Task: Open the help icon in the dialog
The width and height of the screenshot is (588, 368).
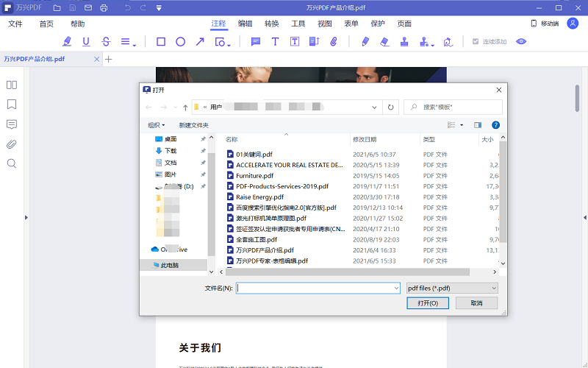Action: [x=495, y=125]
